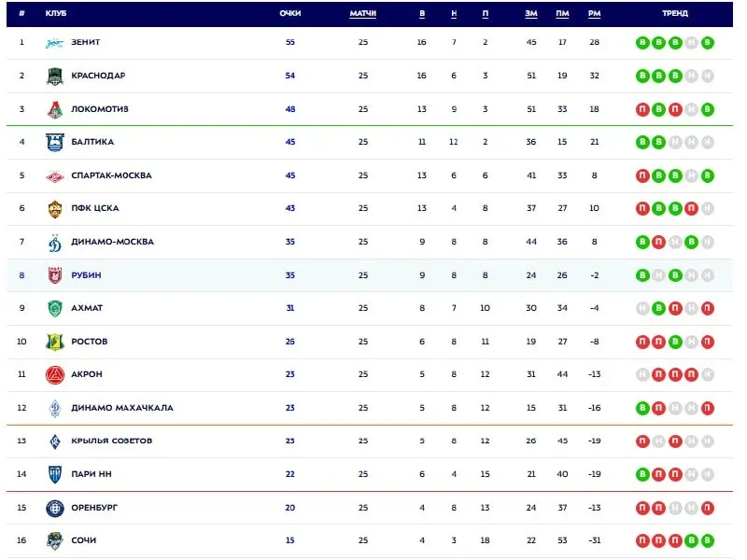Image resolution: width=747 pixels, height=560 pixels.
Task: Sort table by МАТЧИ column header
Action: pos(362,14)
